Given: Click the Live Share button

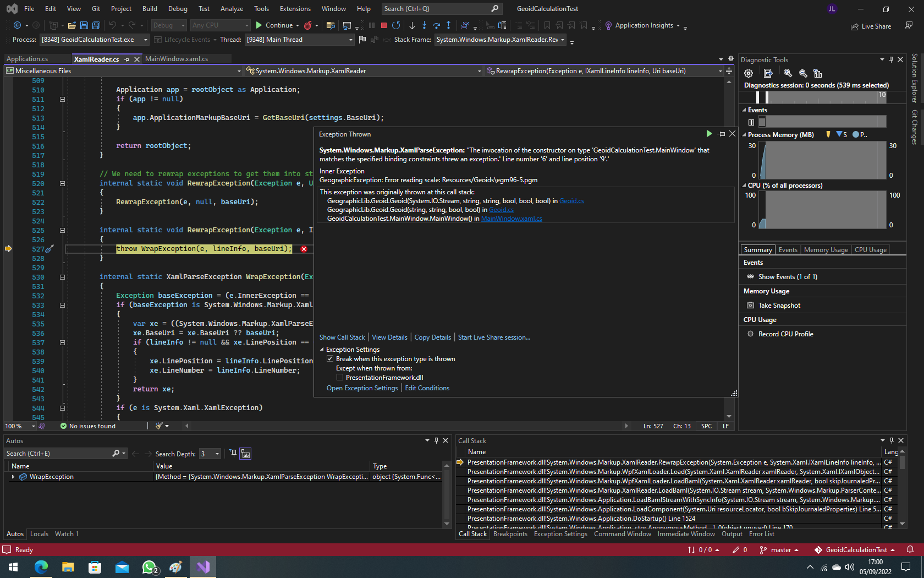Looking at the screenshot, I should (871, 26).
